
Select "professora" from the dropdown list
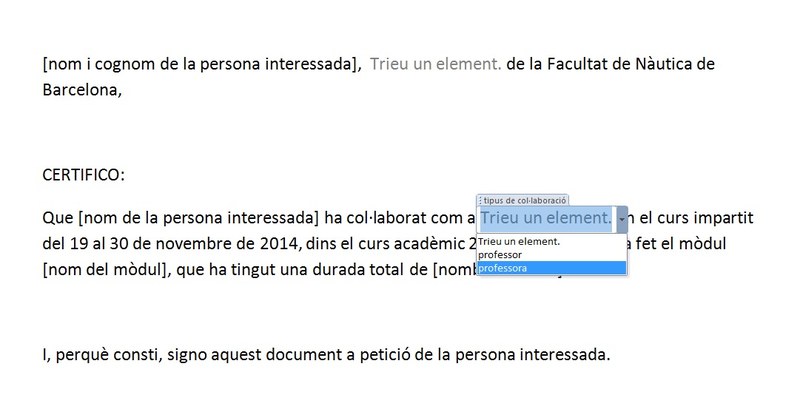coord(552,268)
